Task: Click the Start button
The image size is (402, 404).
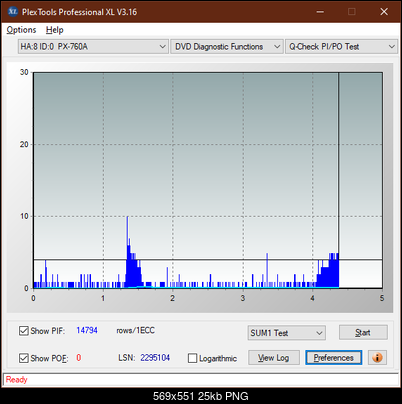Action: pyautogui.click(x=363, y=332)
